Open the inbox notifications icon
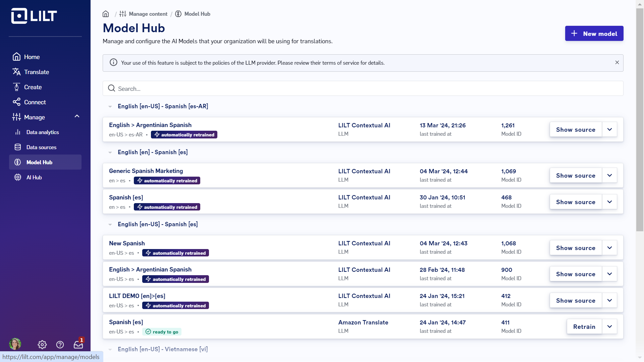 coord(78,344)
